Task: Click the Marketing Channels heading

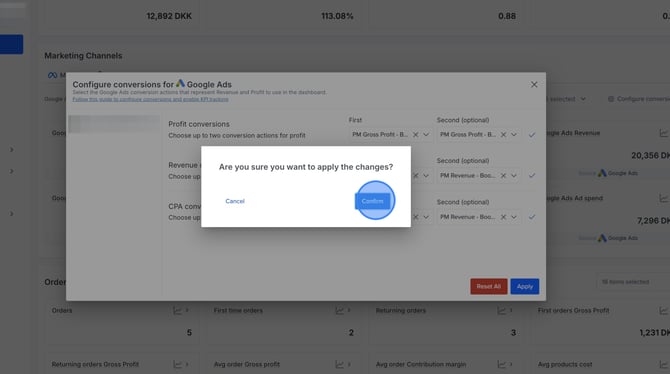Action: (x=83, y=56)
